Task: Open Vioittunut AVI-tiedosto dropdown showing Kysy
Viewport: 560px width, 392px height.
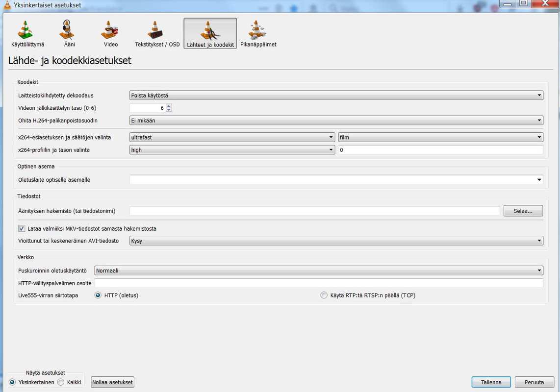Action: (336, 241)
